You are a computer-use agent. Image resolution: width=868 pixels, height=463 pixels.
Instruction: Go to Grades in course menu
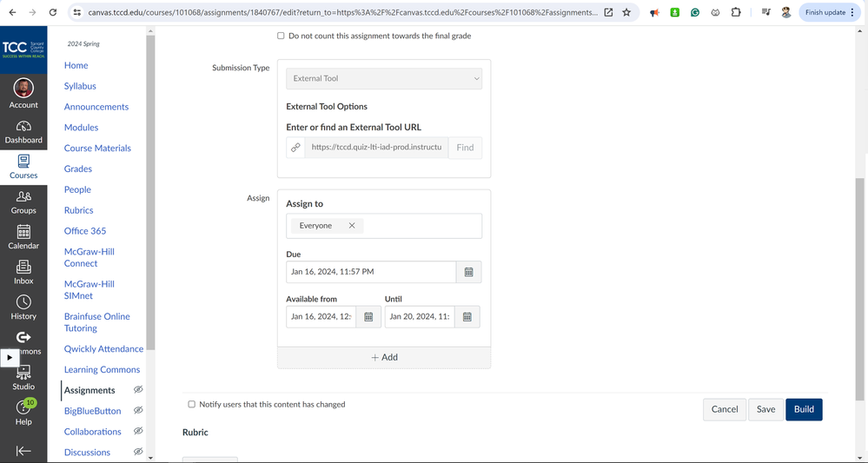click(78, 169)
